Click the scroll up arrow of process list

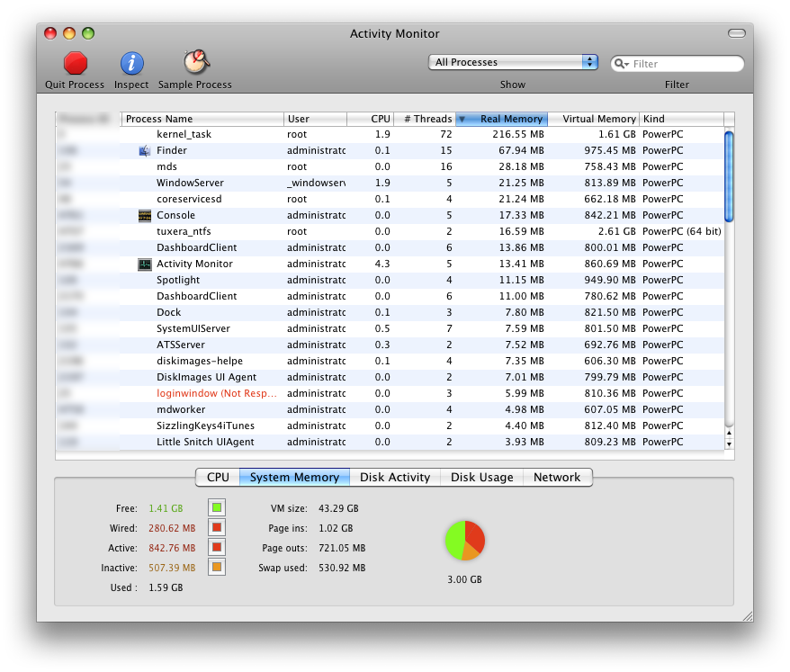tap(729, 434)
